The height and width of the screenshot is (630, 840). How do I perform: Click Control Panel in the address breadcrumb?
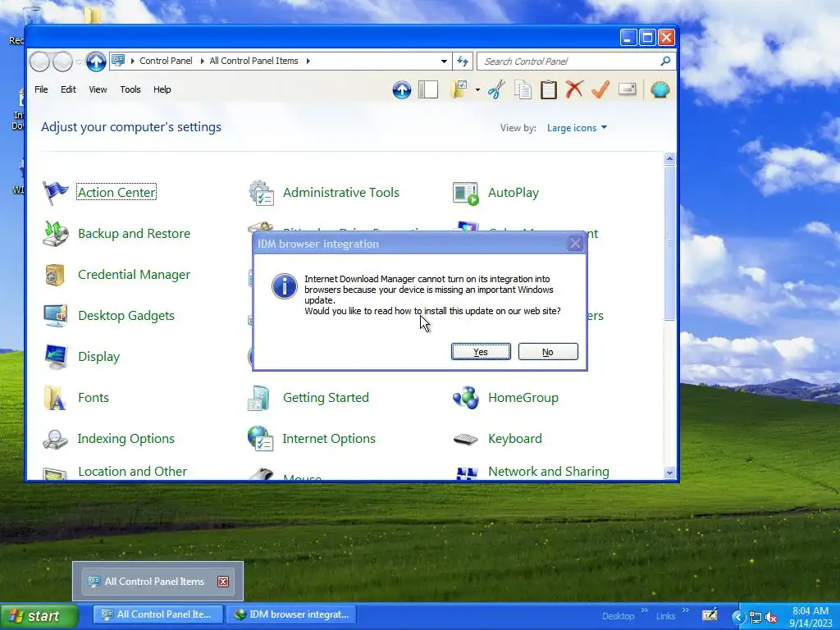(166, 61)
